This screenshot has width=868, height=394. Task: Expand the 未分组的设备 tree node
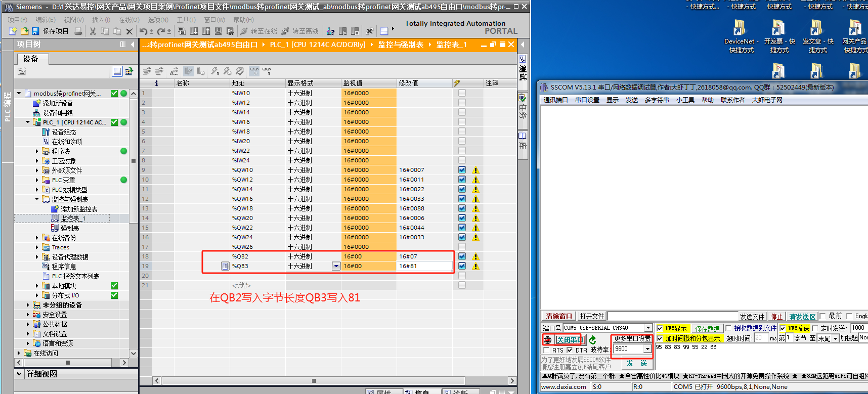click(x=28, y=305)
